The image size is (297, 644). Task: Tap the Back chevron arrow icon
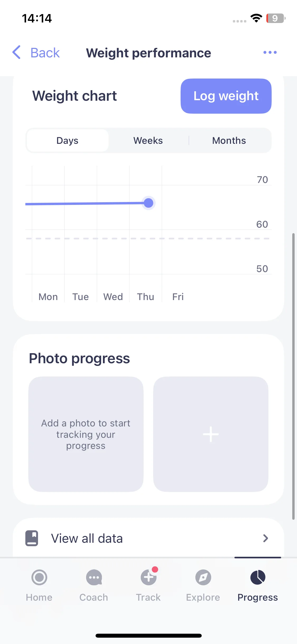(x=16, y=52)
